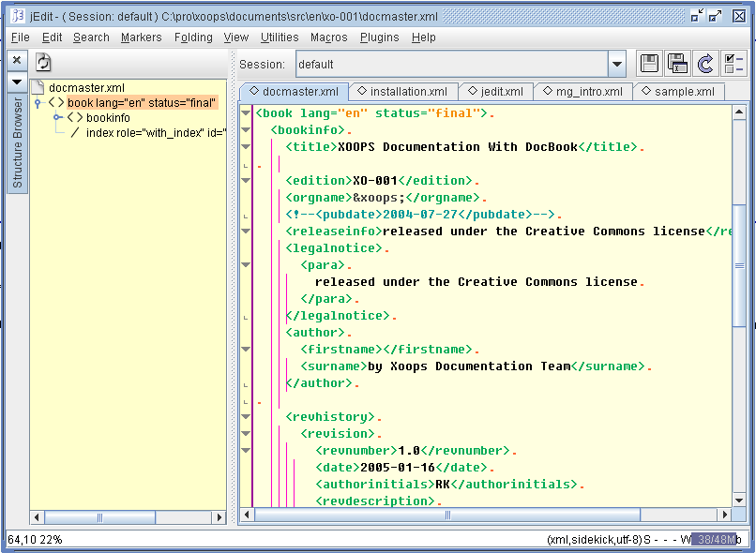Collapse the fold at the firstname line

[x=246, y=350]
